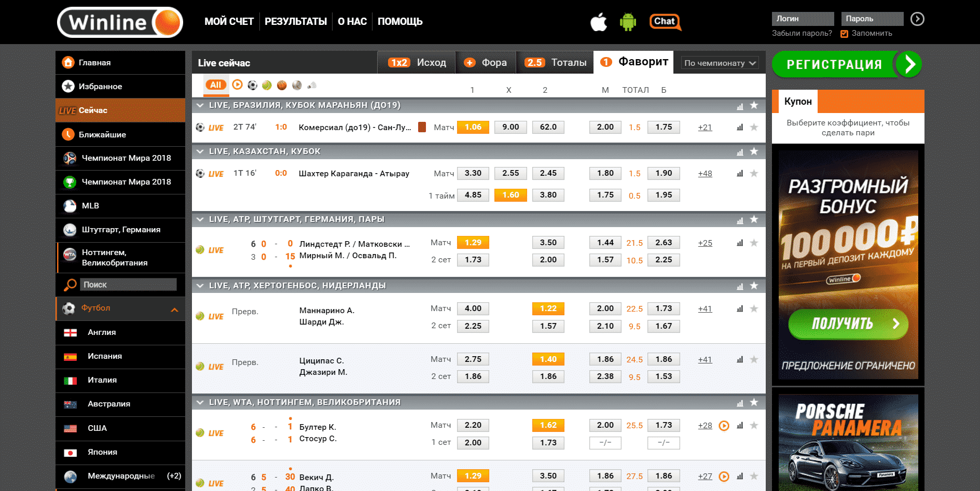Submit login with the arrow circle button
The image size is (980, 491).
click(917, 19)
